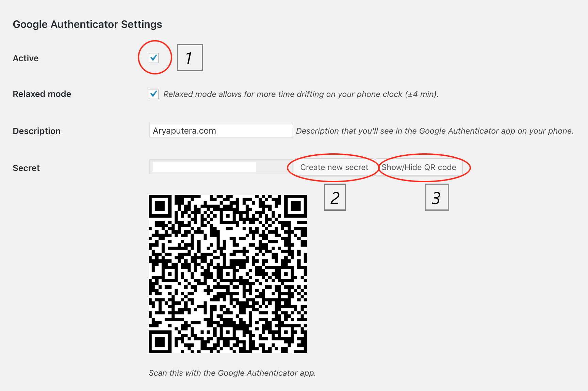Image resolution: width=588 pixels, height=391 pixels.
Task: Toggle the Active checkbox
Action: tap(154, 58)
